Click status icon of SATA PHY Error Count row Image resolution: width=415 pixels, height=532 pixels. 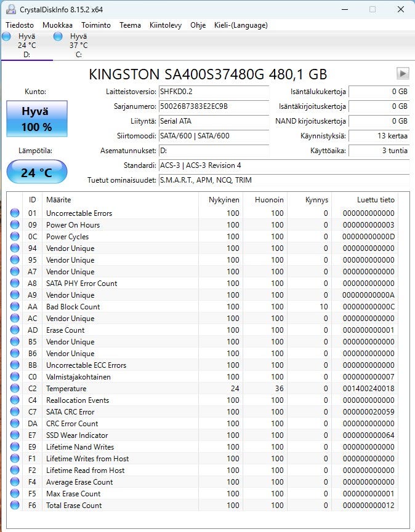coord(15,283)
